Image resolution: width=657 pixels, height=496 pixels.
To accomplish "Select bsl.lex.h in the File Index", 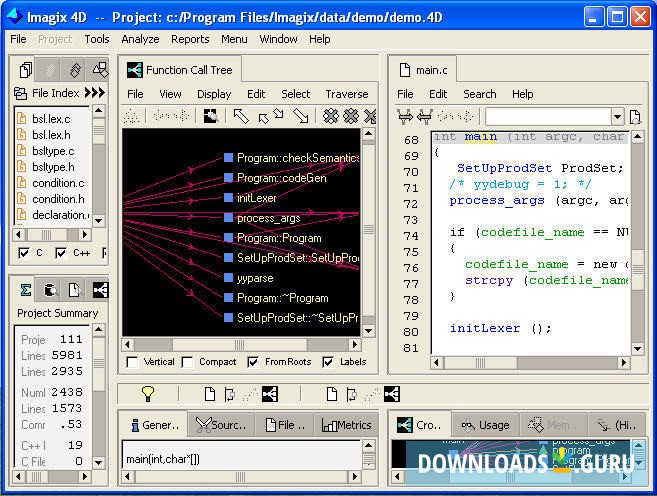I will click(51, 135).
